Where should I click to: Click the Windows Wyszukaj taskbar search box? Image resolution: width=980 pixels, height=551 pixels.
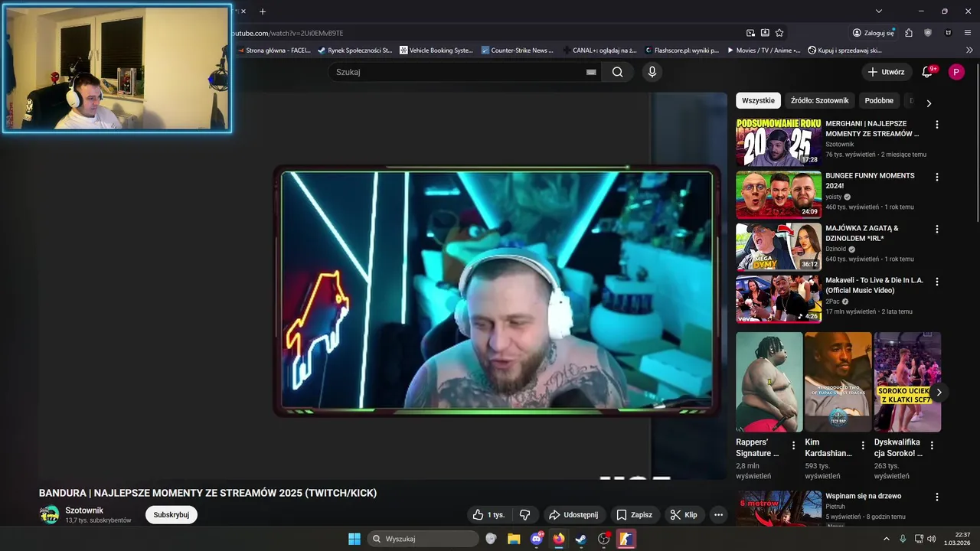[x=423, y=539]
